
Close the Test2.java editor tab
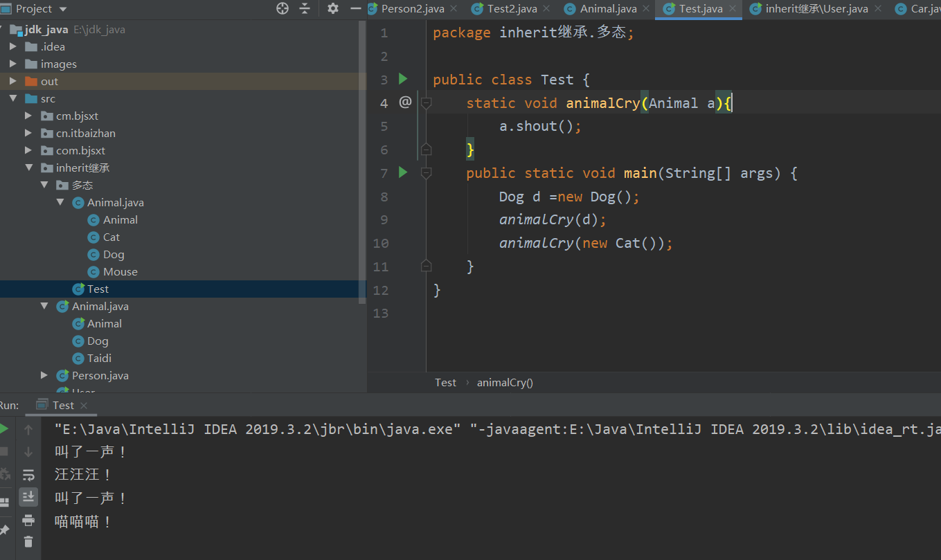(x=546, y=9)
